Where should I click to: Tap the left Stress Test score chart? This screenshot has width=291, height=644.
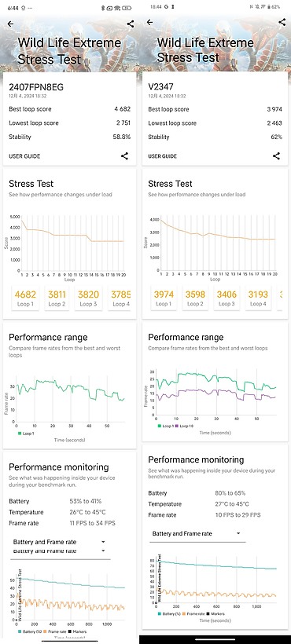(x=69, y=246)
